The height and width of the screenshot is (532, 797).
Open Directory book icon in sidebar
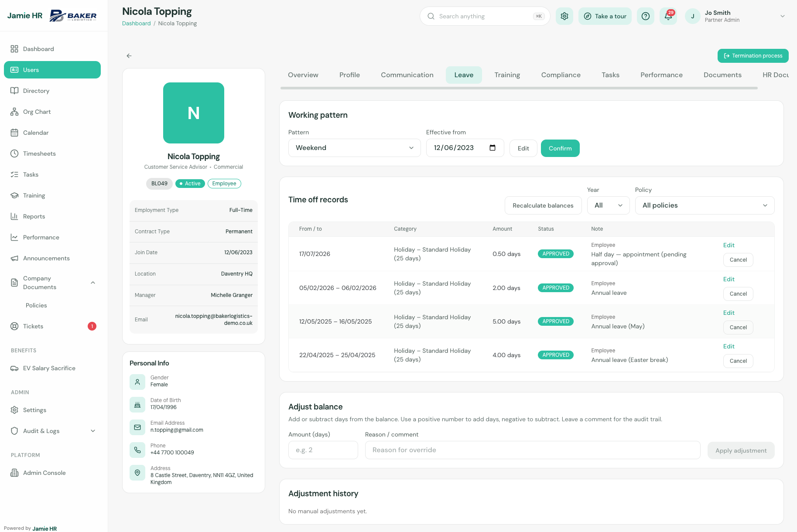pos(14,91)
